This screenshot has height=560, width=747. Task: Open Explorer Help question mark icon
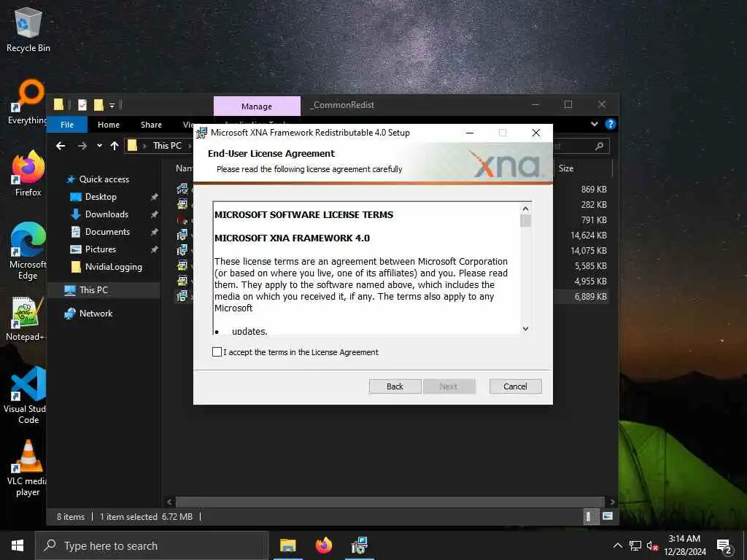tap(611, 124)
